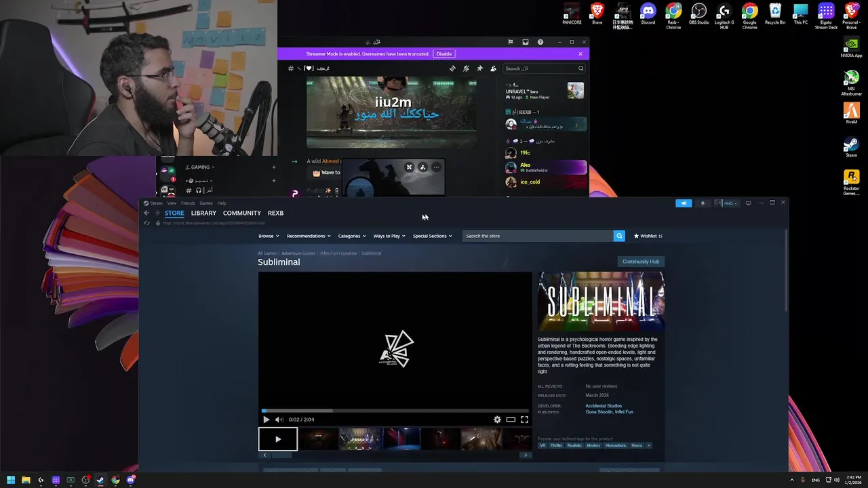
Task: Open OBS Studio desktop shortcut
Action: click(698, 14)
